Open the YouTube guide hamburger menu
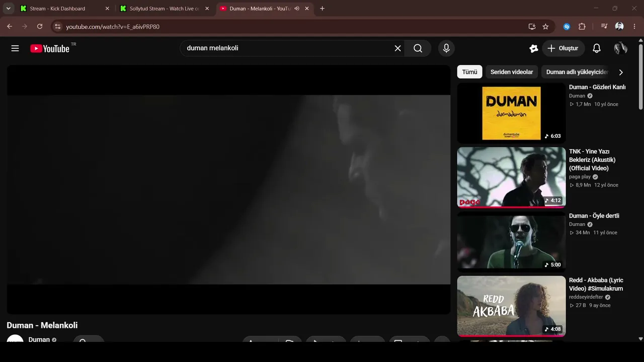This screenshot has height=362, width=644. coord(15,48)
